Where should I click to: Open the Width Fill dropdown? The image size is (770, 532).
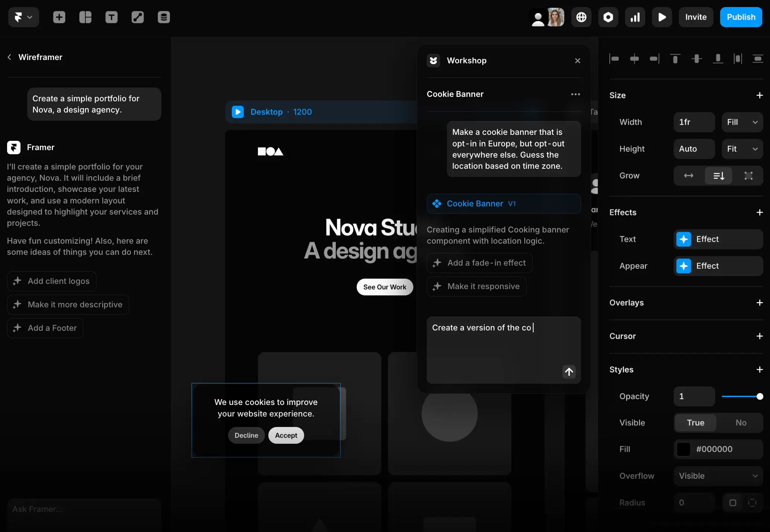click(742, 122)
